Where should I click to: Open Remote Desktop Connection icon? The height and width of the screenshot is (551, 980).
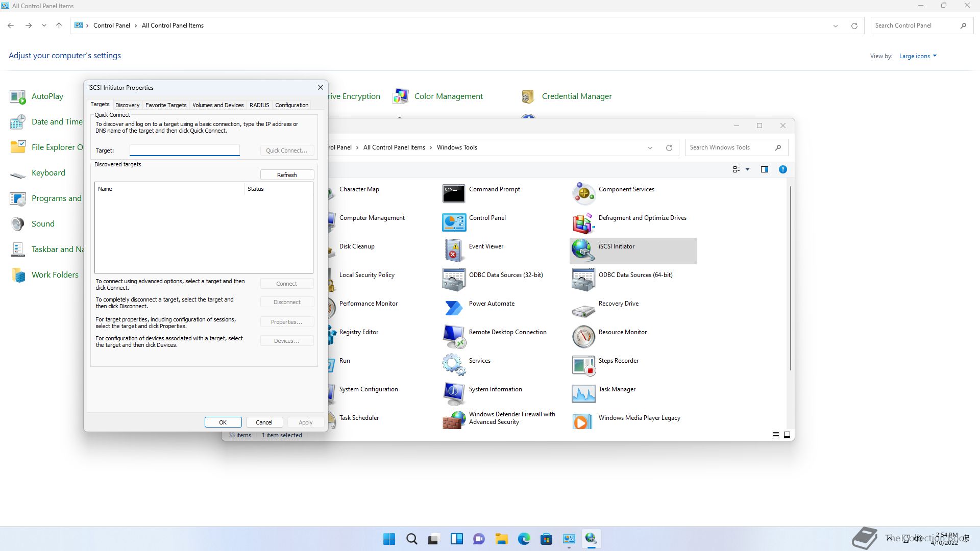(454, 336)
